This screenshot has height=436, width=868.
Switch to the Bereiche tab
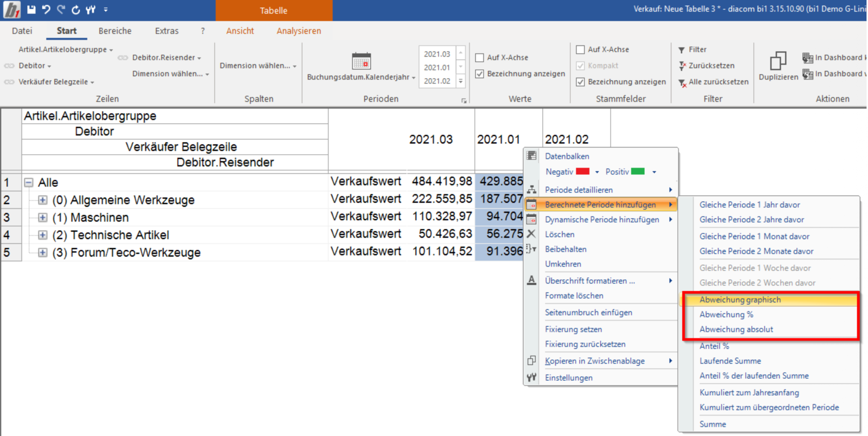click(115, 31)
